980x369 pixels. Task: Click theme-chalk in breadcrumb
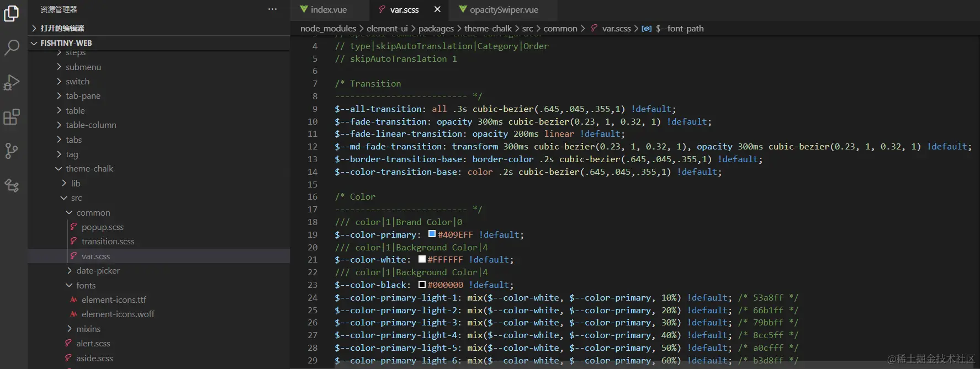coord(488,28)
